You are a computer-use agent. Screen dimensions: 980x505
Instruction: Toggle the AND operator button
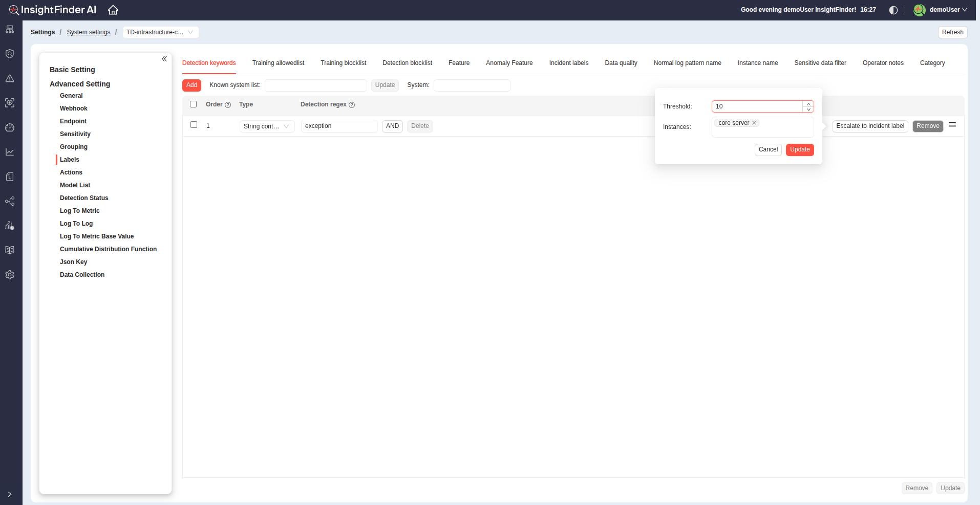(392, 126)
